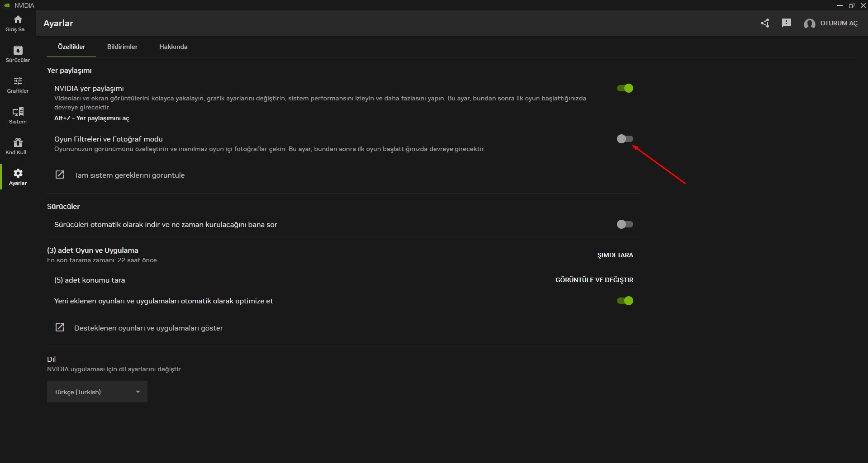Image resolution: width=868 pixels, height=463 pixels.
Task: Enable Oyun Filtreleri ve Fotoğraf modu
Action: pos(625,139)
